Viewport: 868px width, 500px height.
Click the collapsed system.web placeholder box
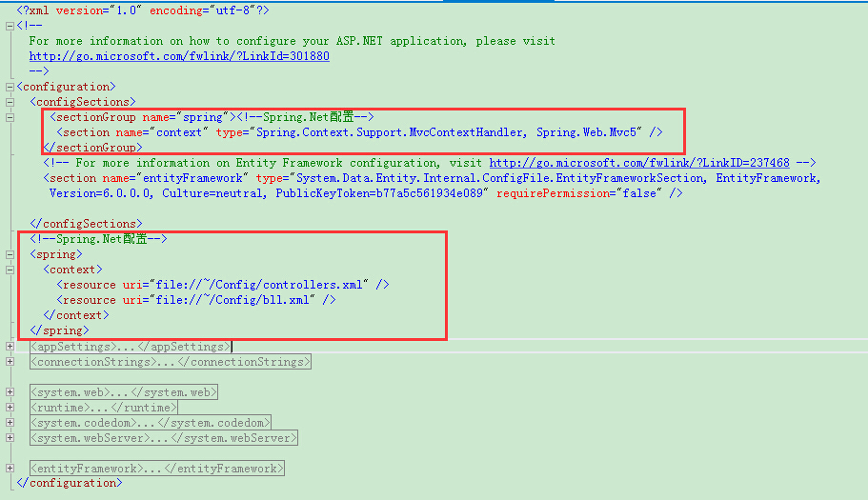click(124, 392)
